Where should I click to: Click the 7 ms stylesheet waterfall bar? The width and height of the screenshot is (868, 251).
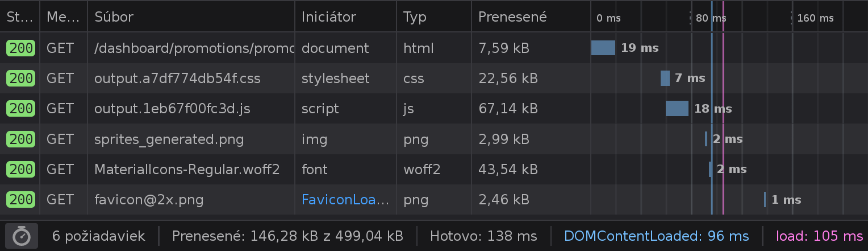[x=665, y=78]
